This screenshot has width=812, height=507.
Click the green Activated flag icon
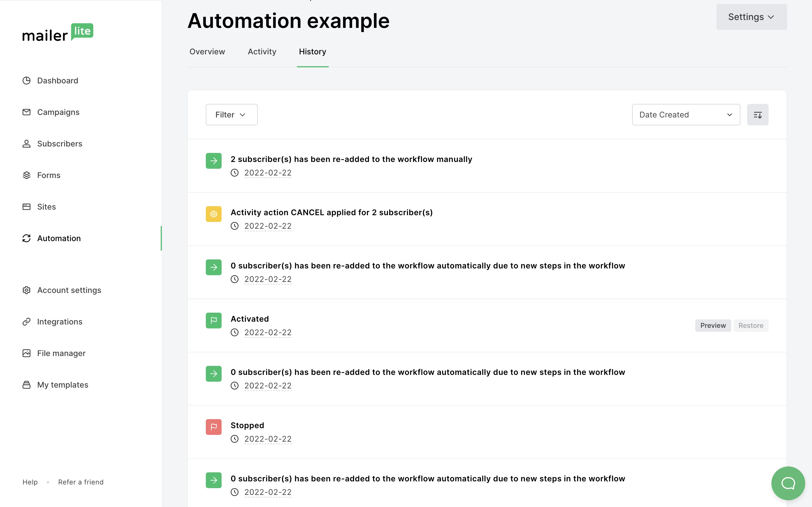[213, 321]
